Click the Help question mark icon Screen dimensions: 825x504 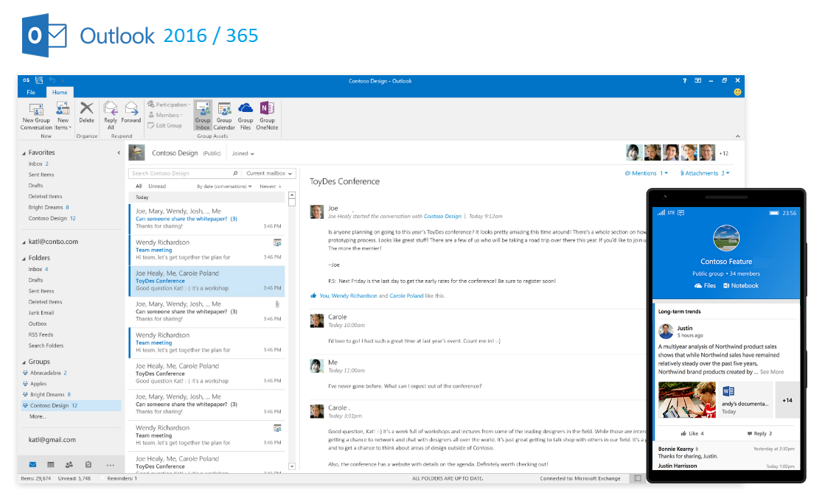(684, 80)
